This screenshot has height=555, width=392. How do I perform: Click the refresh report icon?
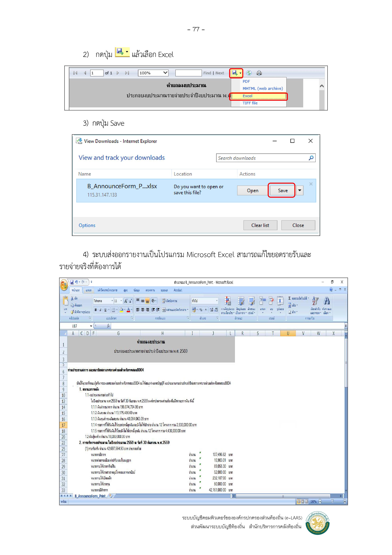249,73
